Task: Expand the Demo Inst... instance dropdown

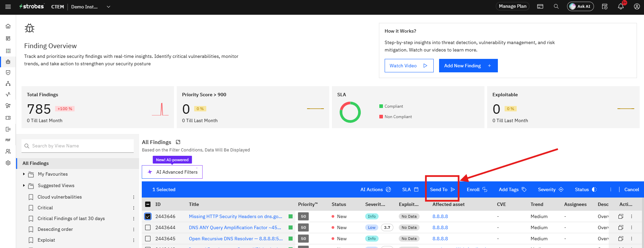Action: (109, 7)
